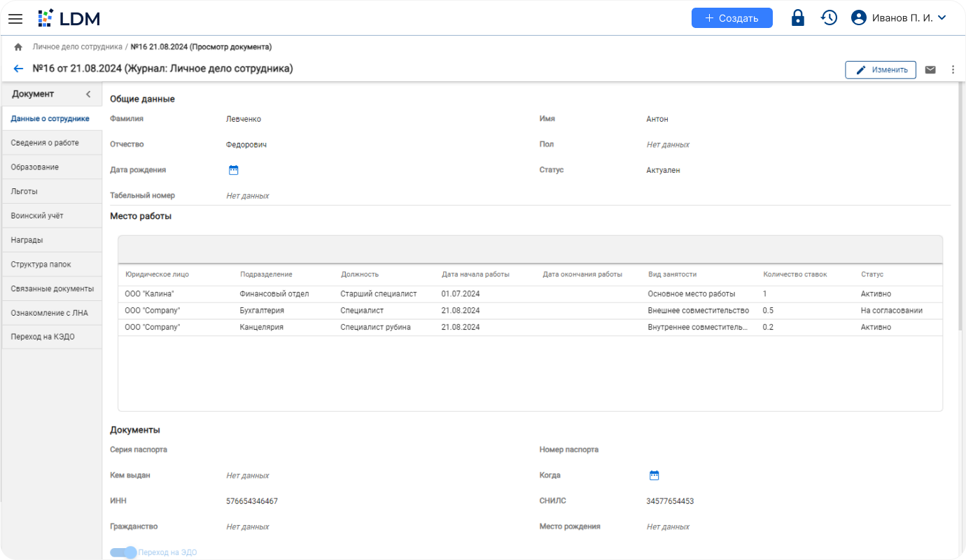Click the LDM logo

[x=69, y=18]
